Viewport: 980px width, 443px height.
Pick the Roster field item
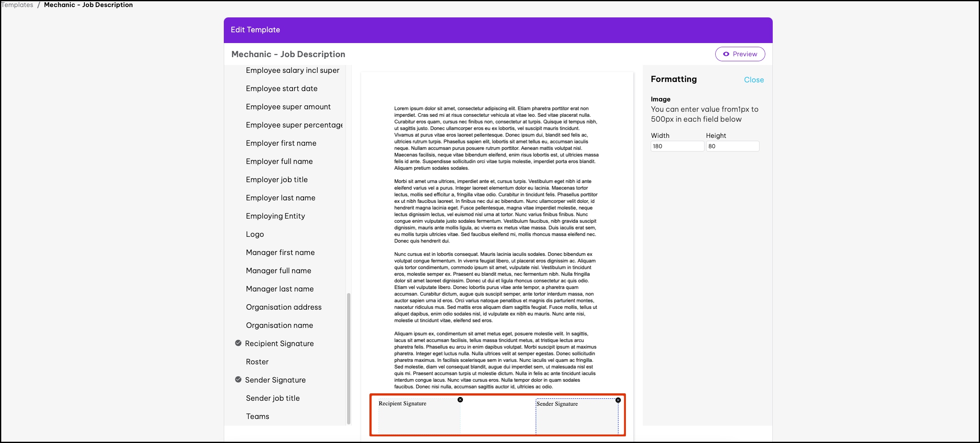[257, 362]
